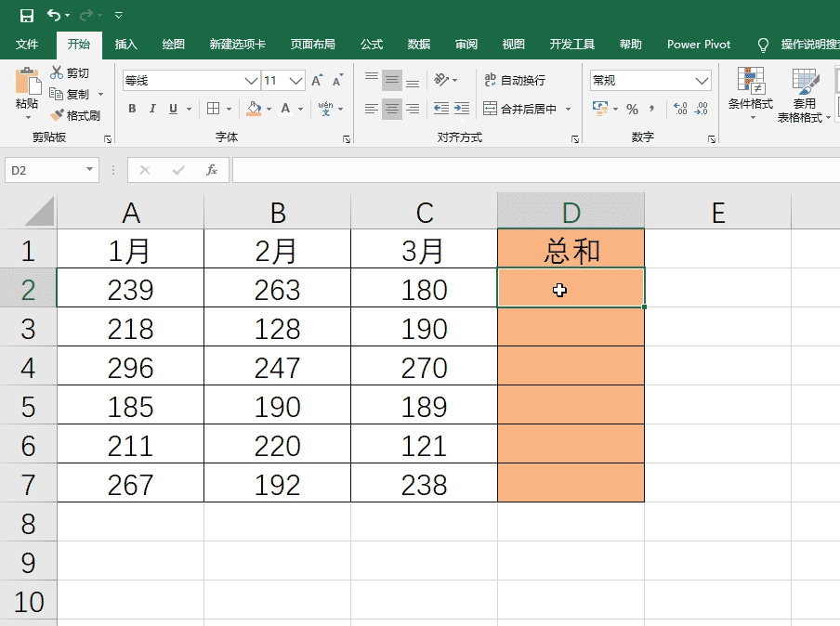The height and width of the screenshot is (626, 840).
Task: Open the Undo history dropdown arrow
Action: pos(68,16)
